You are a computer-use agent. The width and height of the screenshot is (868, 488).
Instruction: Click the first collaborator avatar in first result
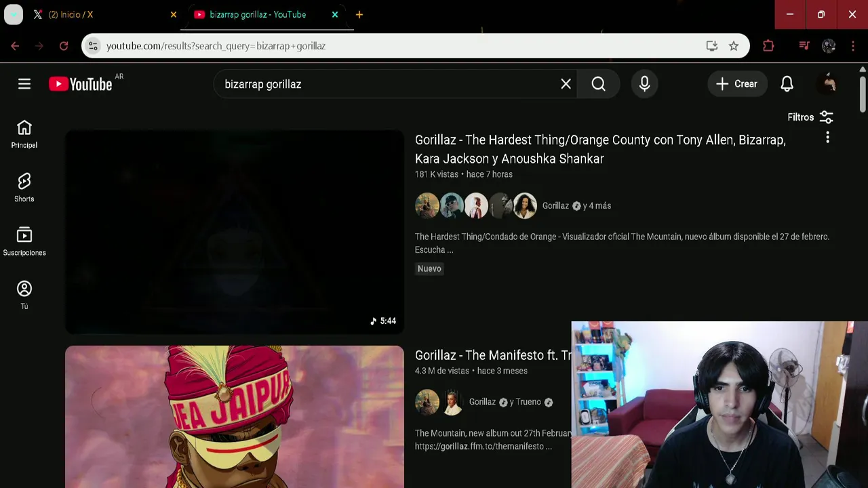coord(427,205)
